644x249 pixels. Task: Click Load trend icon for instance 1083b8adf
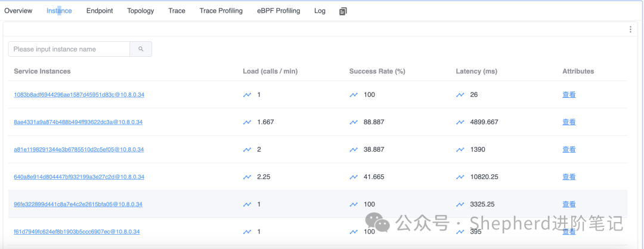pyautogui.click(x=247, y=94)
